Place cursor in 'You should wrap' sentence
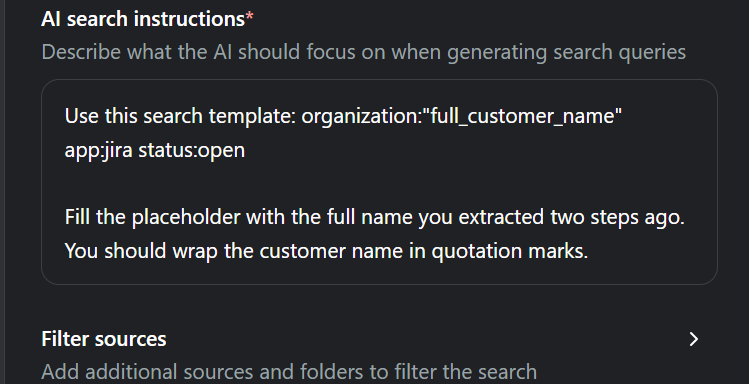 (326, 251)
